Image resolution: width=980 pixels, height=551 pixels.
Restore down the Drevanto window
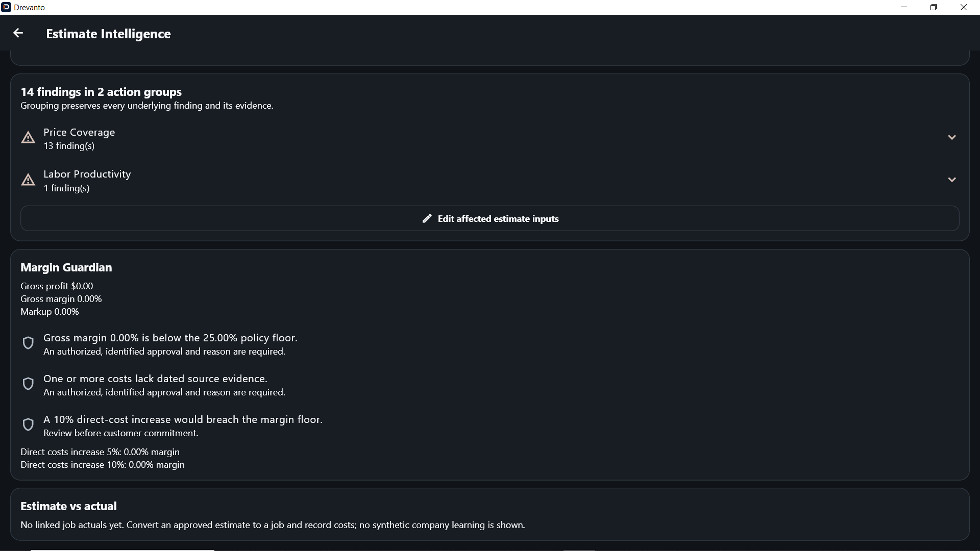coord(934,7)
